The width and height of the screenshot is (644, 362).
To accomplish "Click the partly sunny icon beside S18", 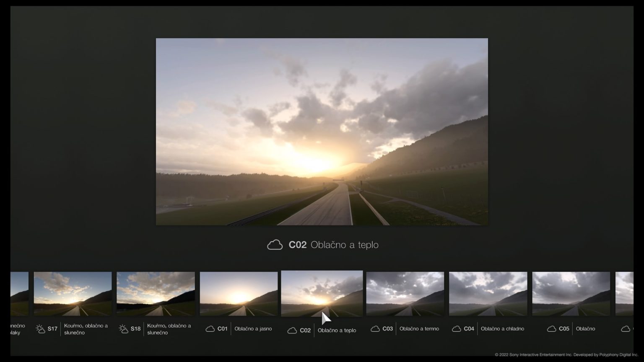I will (124, 329).
